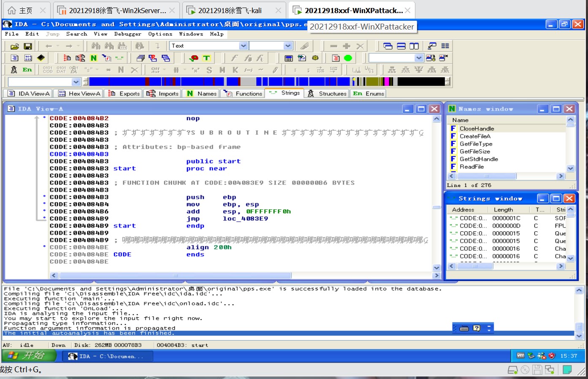The height and width of the screenshot is (379, 588).
Task: Open the Edit menu
Action: 32,34
